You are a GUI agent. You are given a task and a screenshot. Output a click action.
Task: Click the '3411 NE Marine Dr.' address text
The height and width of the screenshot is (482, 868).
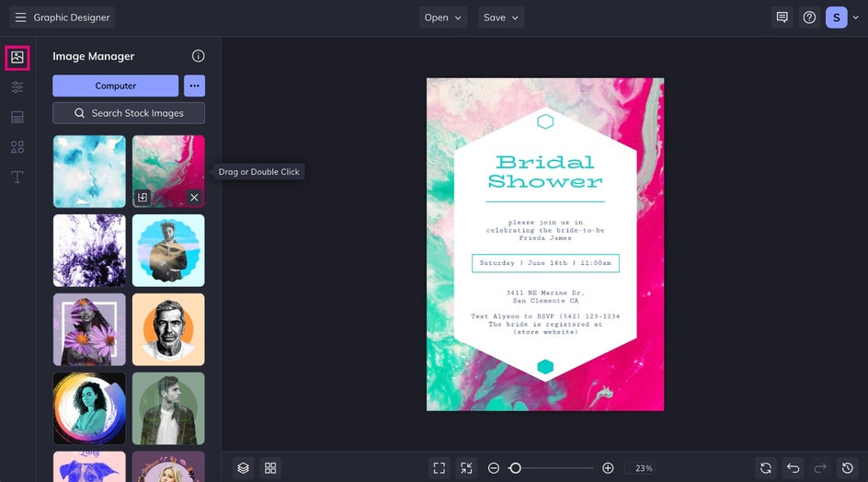(x=545, y=293)
